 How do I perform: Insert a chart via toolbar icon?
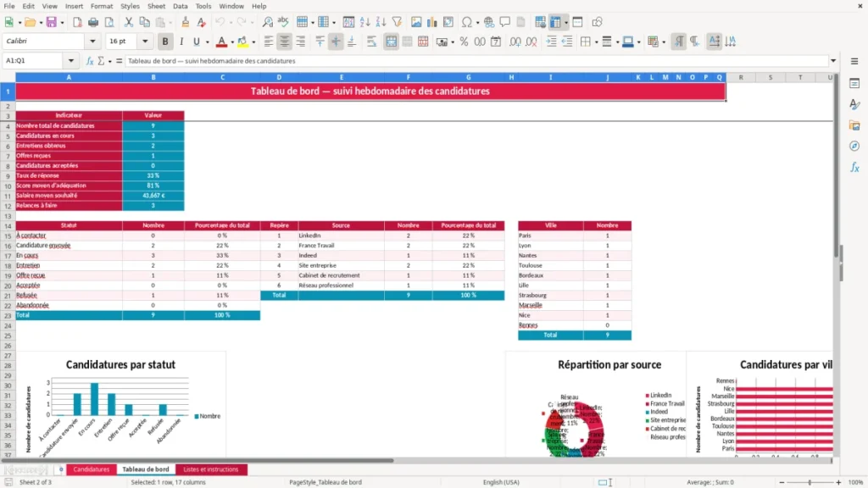431,22
